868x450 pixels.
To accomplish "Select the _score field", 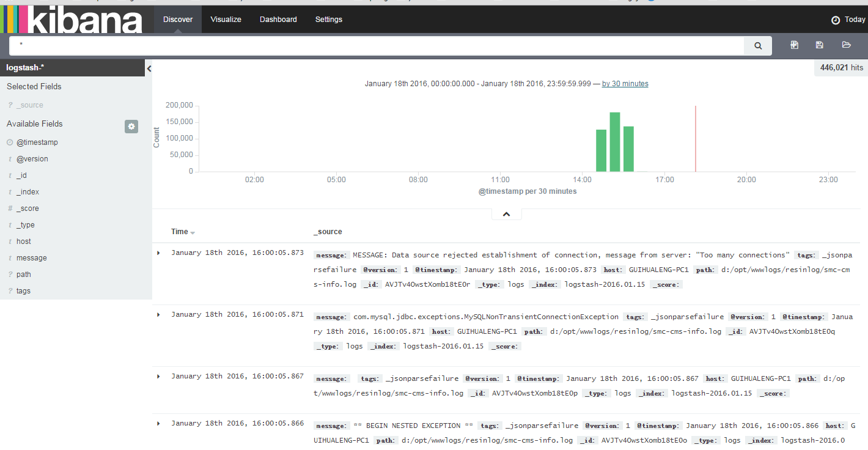I will tap(28, 208).
